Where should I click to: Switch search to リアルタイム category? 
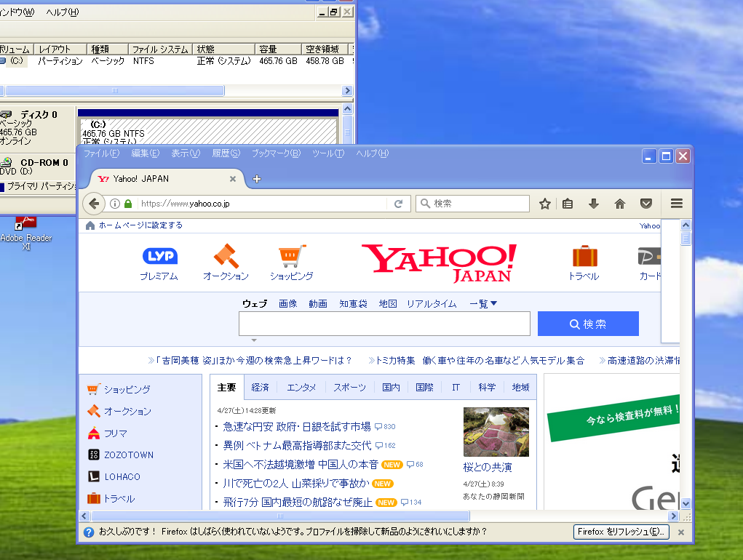tap(432, 303)
